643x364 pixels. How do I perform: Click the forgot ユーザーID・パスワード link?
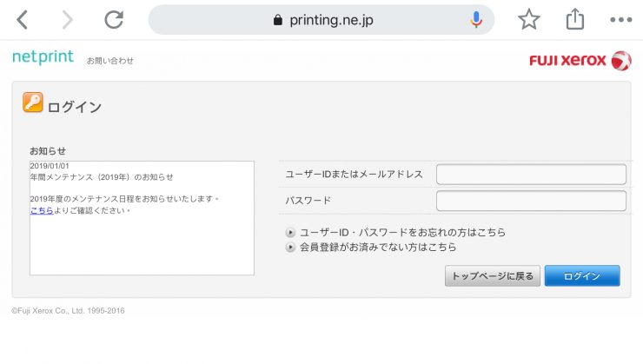tap(401, 233)
